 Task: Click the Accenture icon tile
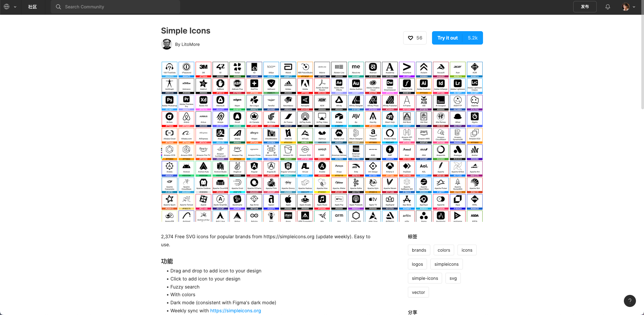click(407, 70)
